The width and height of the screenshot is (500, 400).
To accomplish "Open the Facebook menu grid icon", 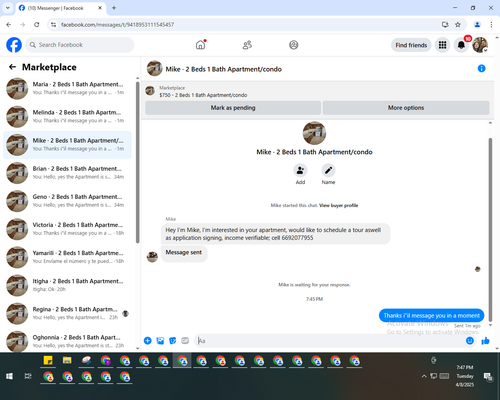I will coord(442,45).
